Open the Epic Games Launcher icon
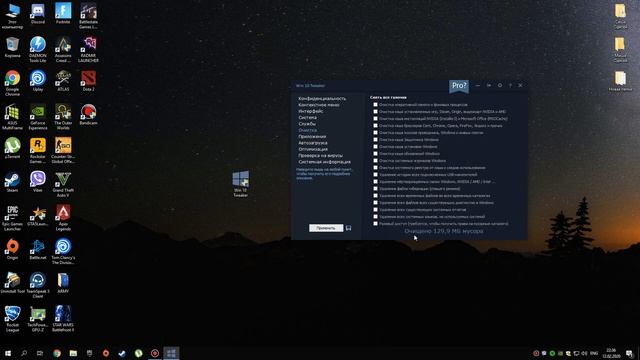Screen dimensions: 640x360 pyautogui.click(x=12, y=218)
